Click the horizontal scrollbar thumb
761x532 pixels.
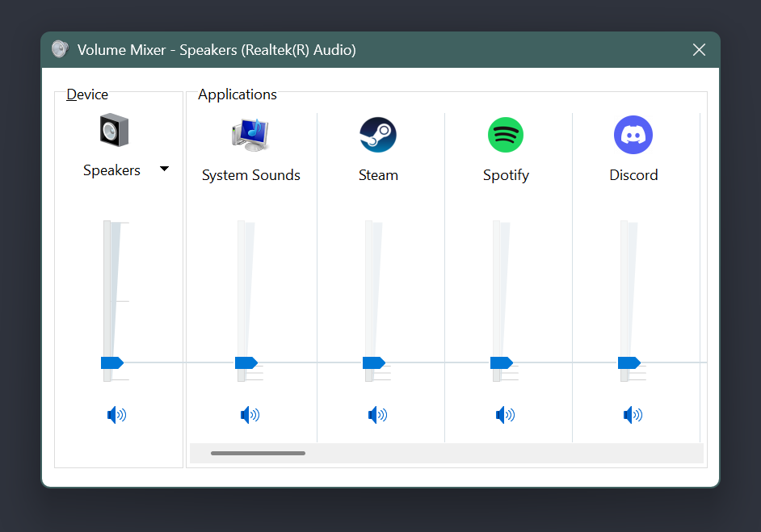[x=258, y=453]
